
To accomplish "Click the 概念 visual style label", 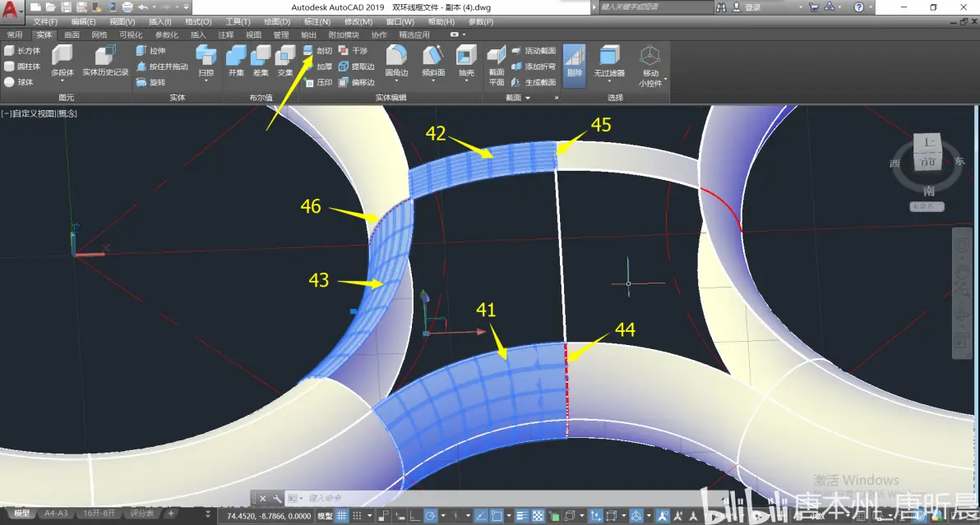I will coord(67,113).
